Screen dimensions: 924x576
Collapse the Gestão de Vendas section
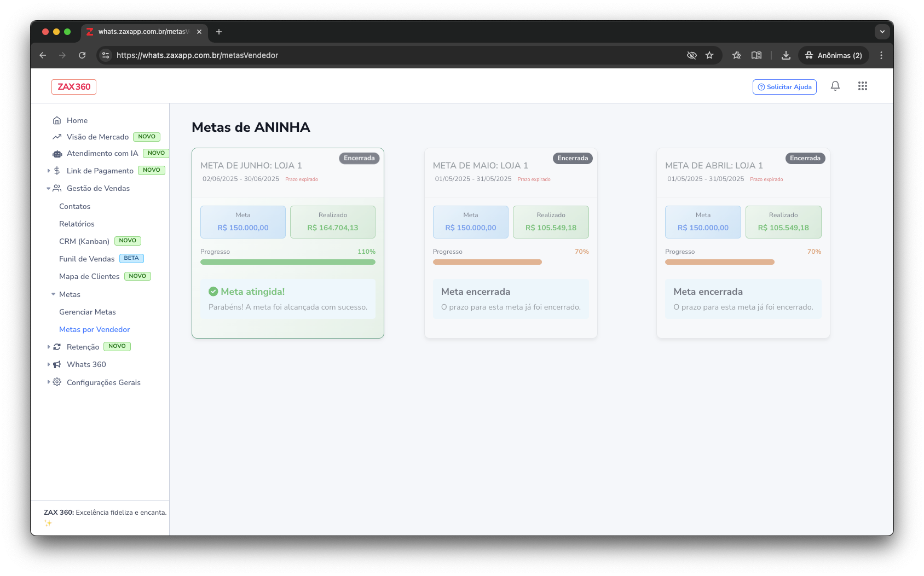click(49, 189)
